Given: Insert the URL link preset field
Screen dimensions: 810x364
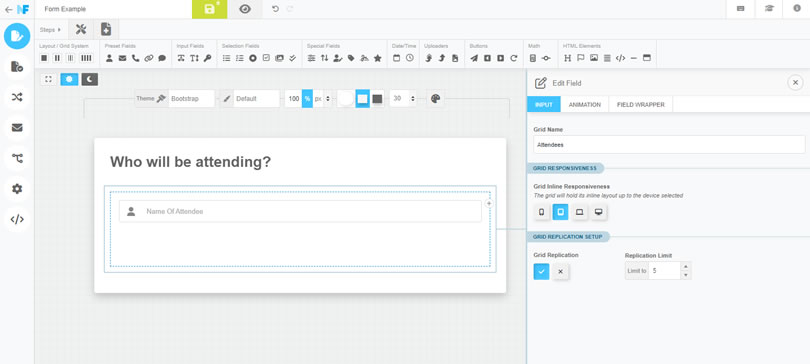Looking at the screenshot, I should (x=149, y=58).
